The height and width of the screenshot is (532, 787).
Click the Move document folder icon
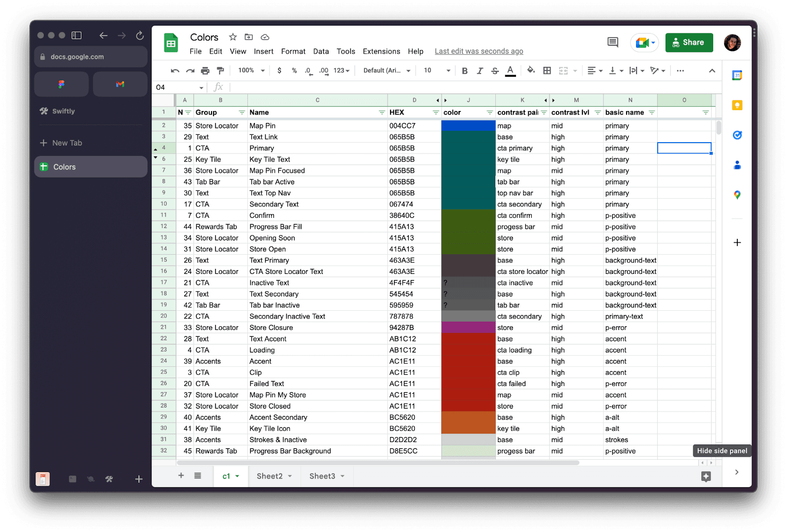249,37
